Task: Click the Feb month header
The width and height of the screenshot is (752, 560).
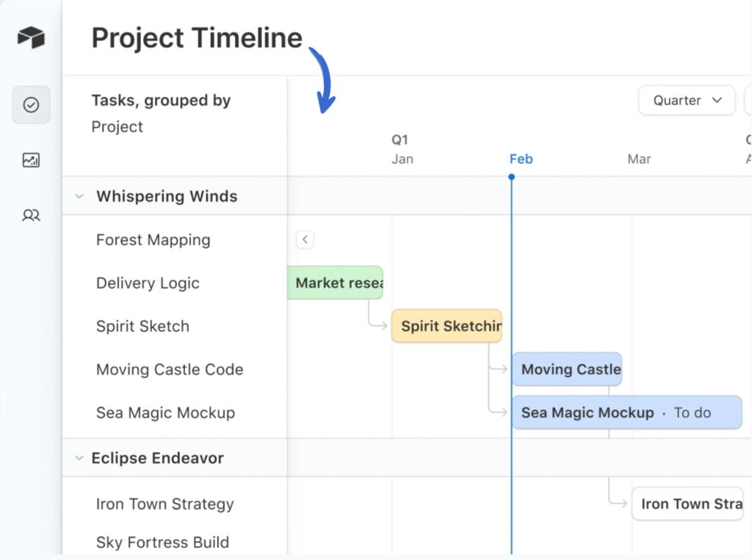Action: [x=521, y=159]
